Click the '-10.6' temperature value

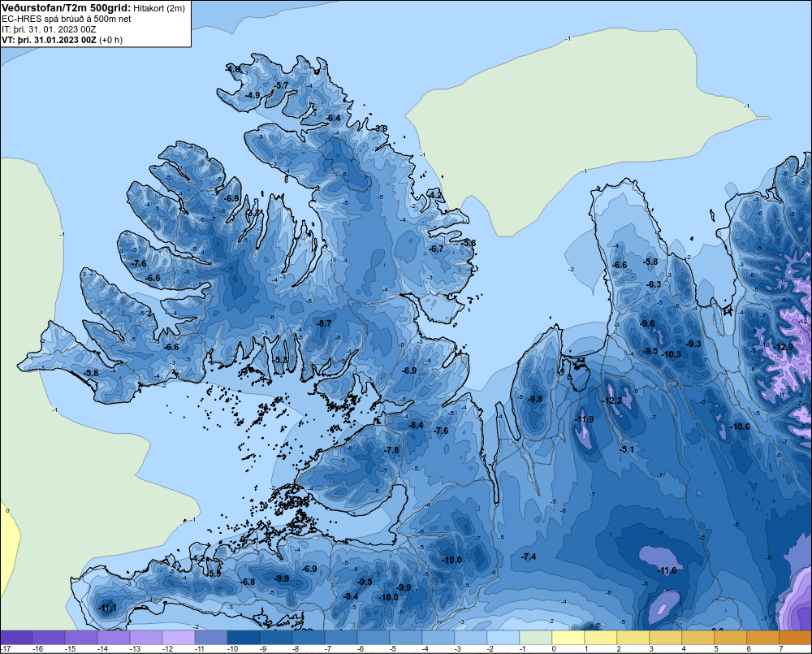click(x=740, y=427)
